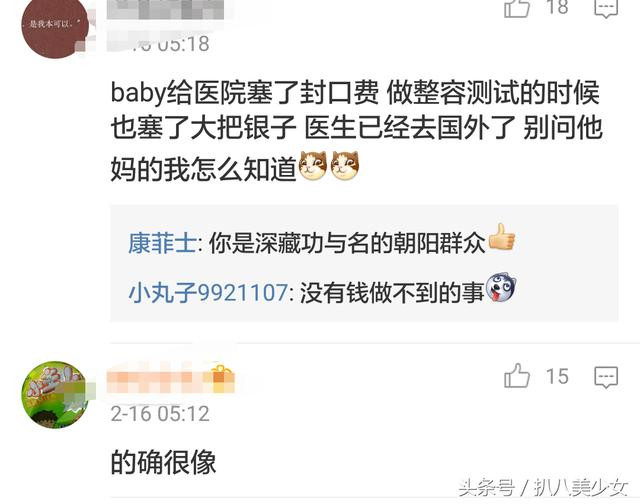
Task: Like the comment with 18 likes
Action: coord(517,7)
